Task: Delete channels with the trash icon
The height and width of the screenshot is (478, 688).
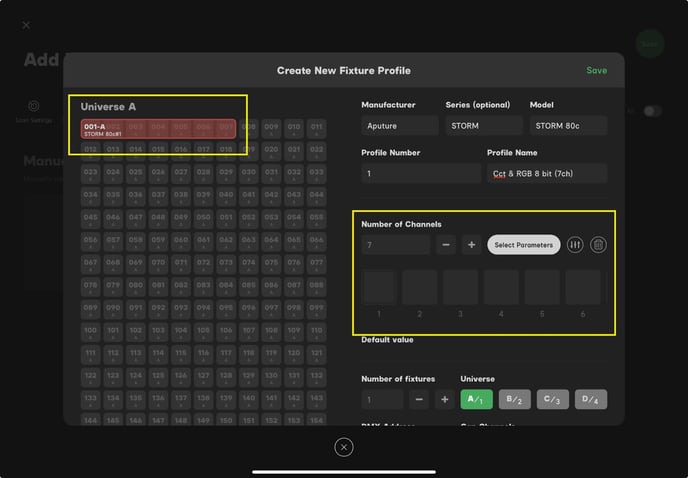Action: (598, 245)
